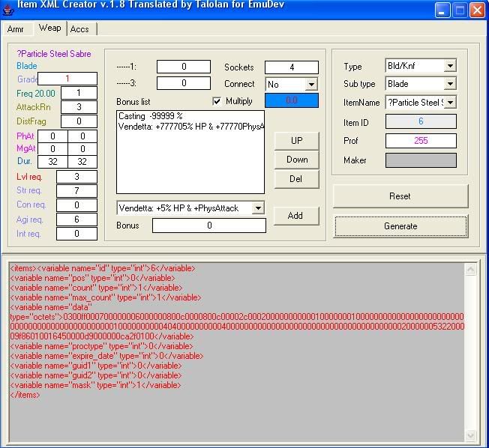
Task: Expand the Sub type Blade dropdown
Action: tap(449, 84)
